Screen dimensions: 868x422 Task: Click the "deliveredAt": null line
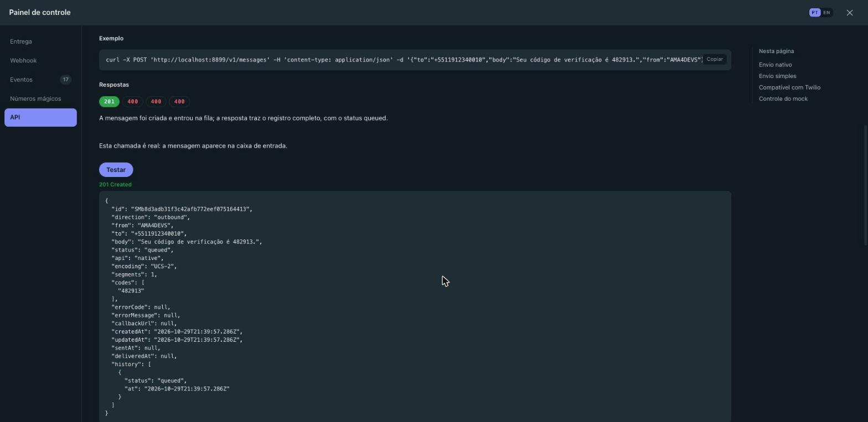[144, 356]
